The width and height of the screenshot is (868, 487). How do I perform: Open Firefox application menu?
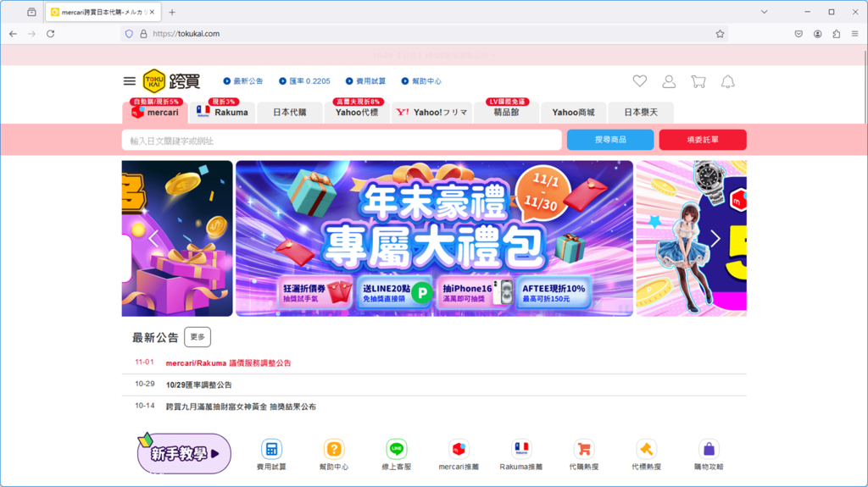pos(854,34)
